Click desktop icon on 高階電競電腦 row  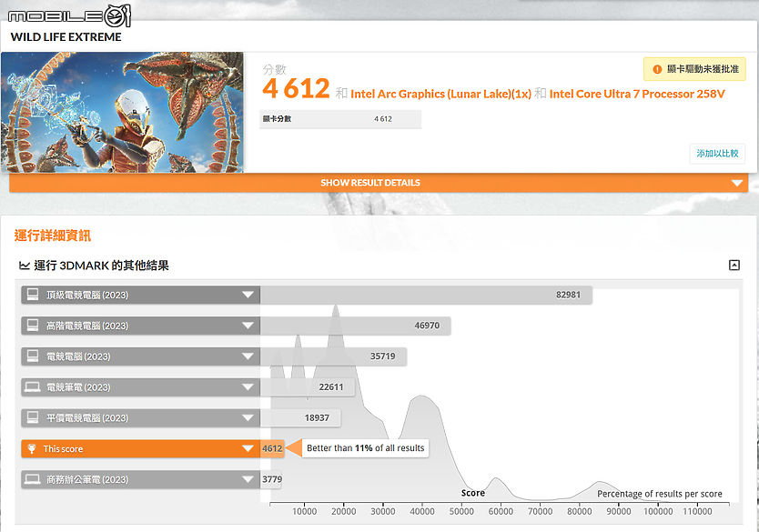point(33,326)
